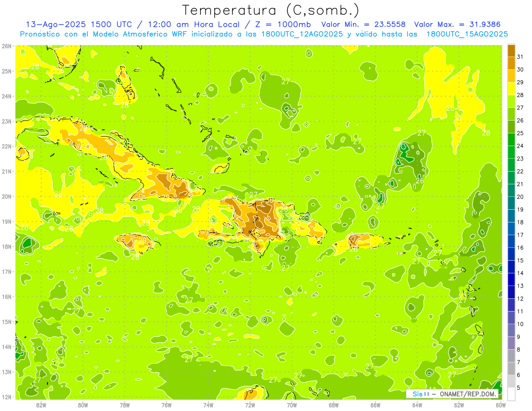Click the "ONAMET/REP.DOM." credit label
Screen dimensions: 532x411
coord(469,394)
